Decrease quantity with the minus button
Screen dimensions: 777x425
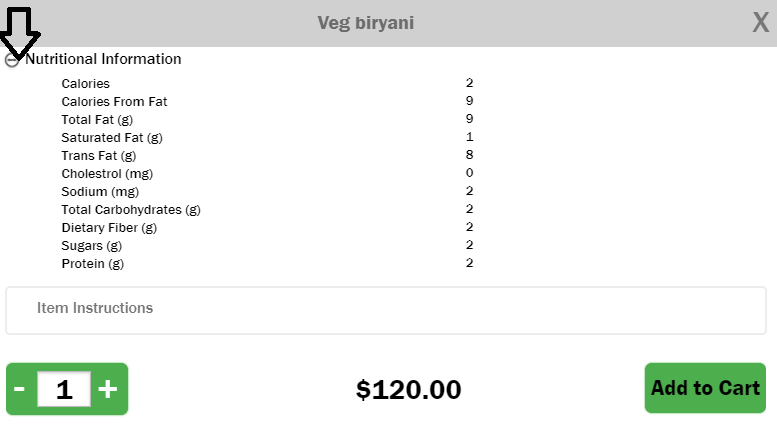20,389
